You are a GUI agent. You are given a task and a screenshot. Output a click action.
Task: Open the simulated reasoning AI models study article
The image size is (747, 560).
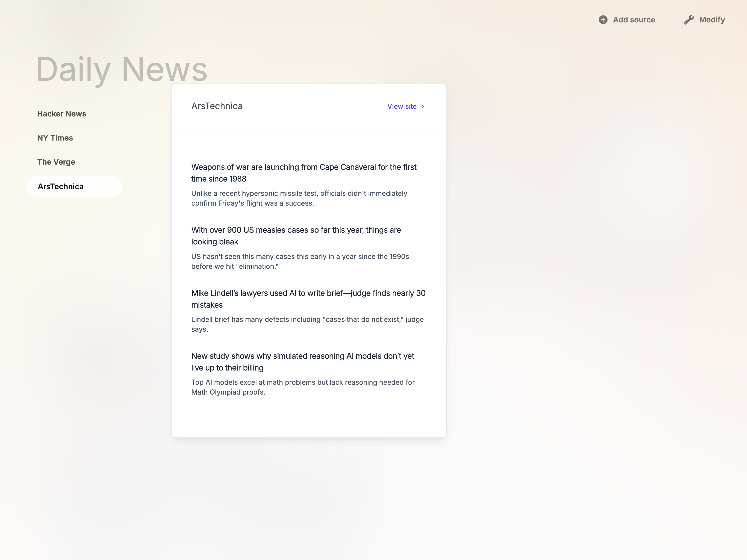click(303, 362)
